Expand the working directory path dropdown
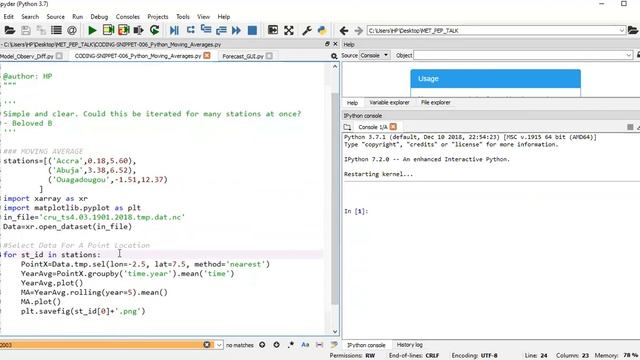 pos(622,31)
